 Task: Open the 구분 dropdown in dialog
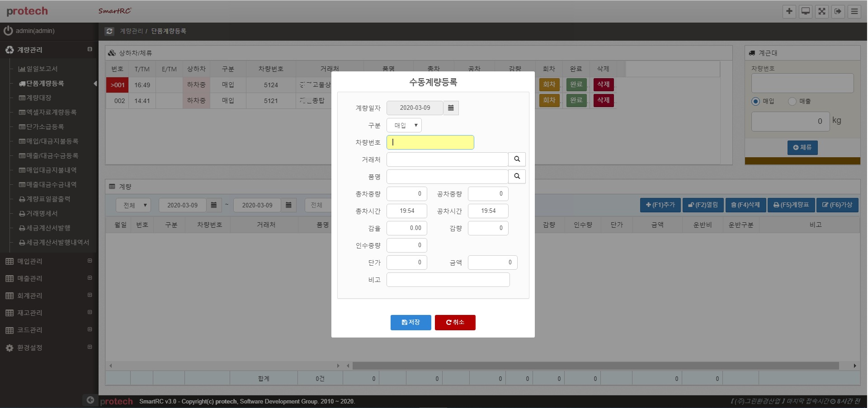(404, 125)
